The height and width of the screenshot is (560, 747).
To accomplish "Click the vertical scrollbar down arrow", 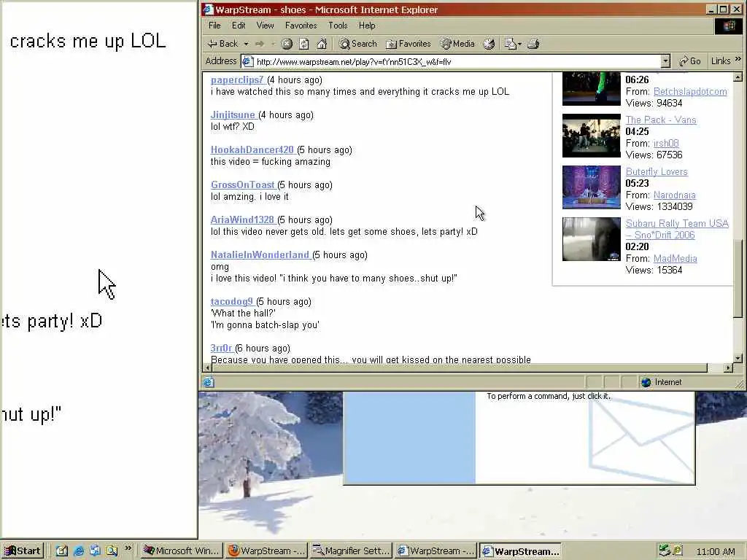I will coord(738,358).
